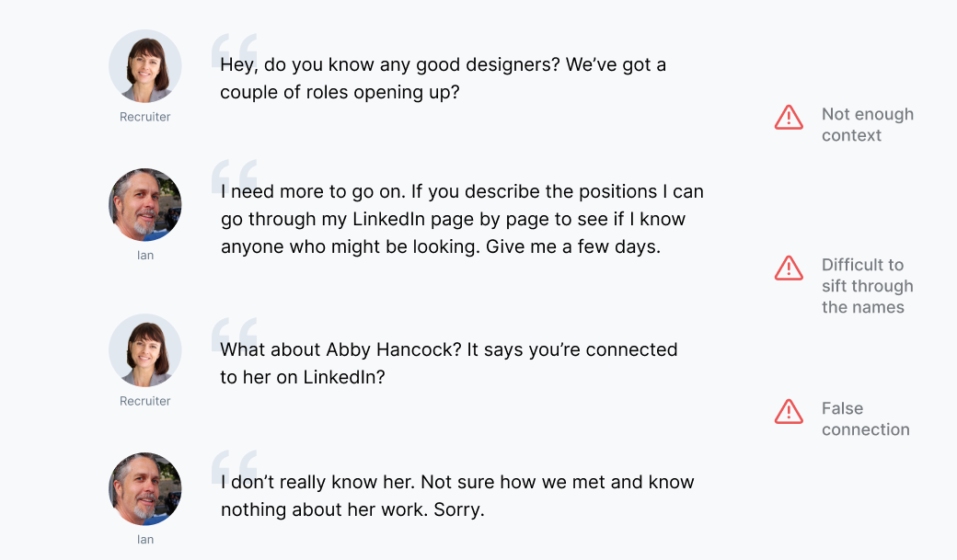
Task: Click the warning icon beside "Not enough context"
Action: tap(789, 117)
